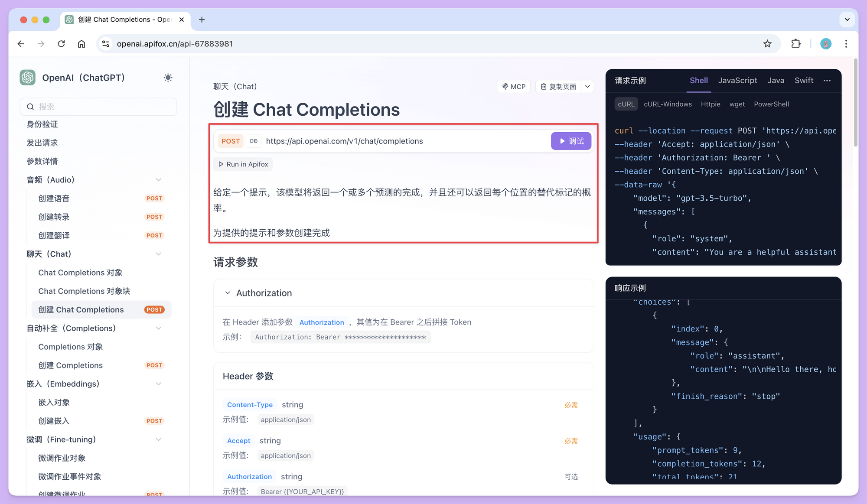
Task: Click the browser back arrow
Action: tap(21, 44)
